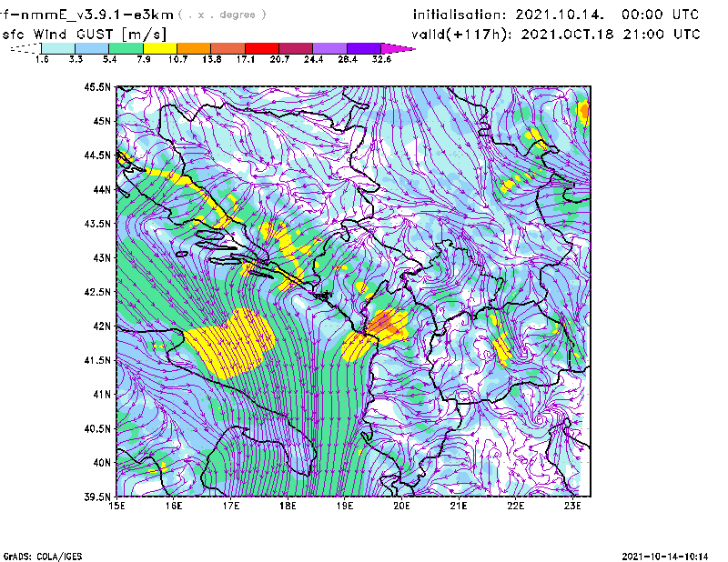Click the '19E' longitude label
Viewport: 728px width, 562px height.
(345, 506)
